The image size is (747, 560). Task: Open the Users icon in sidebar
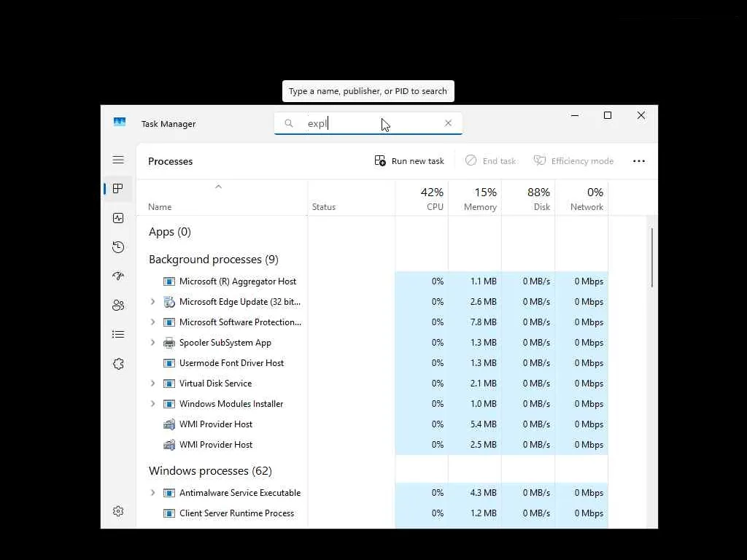click(118, 306)
